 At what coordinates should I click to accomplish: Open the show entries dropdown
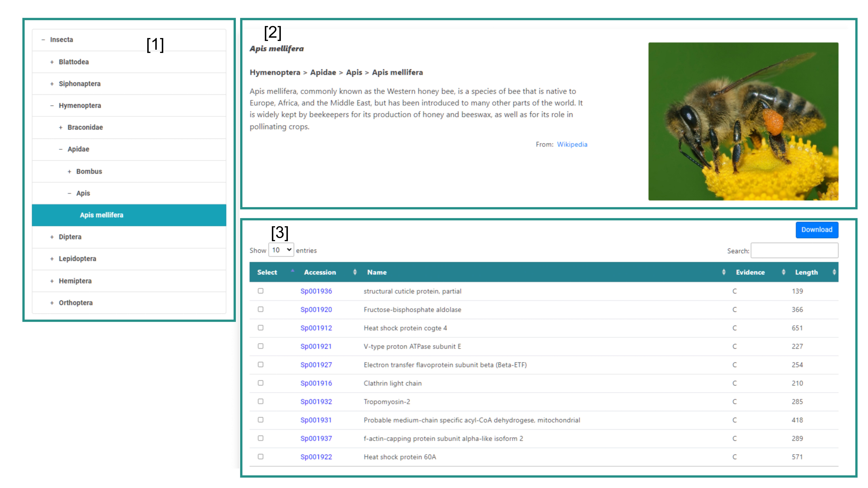[281, 250]
